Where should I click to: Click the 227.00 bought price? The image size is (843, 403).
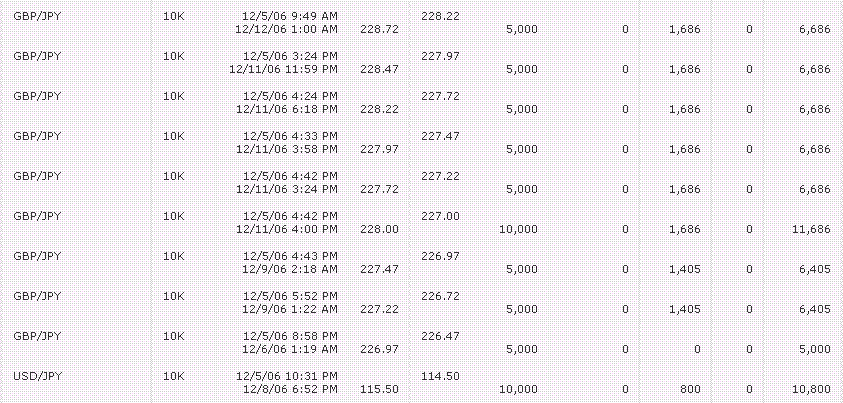tap(440, 216)
